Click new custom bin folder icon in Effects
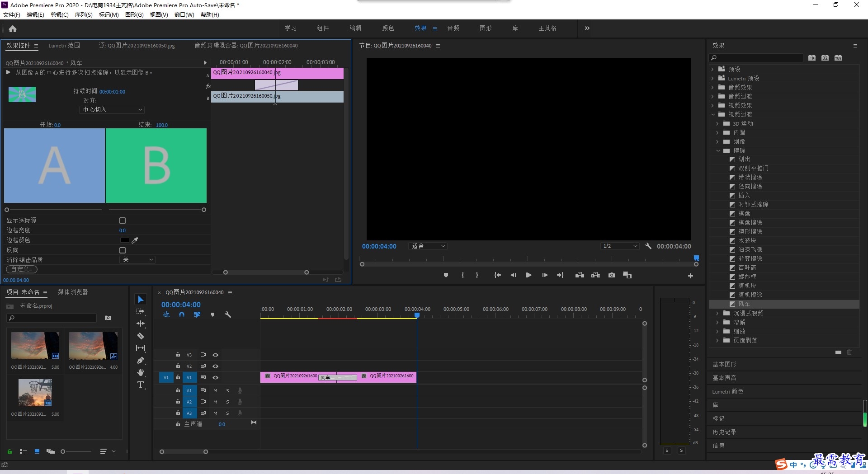868x474 pixels. click(838, 352)
